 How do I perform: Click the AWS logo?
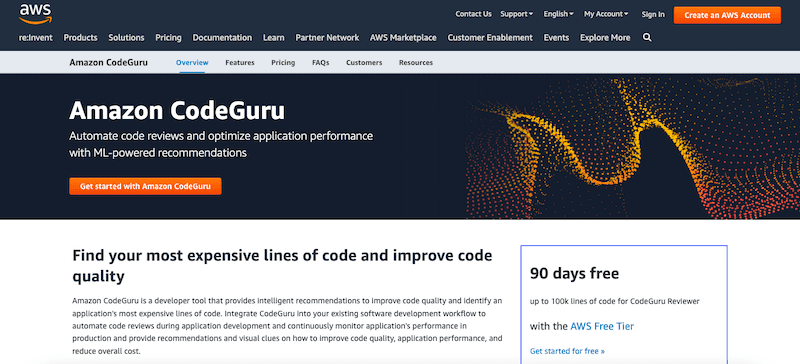click(35, 14)
